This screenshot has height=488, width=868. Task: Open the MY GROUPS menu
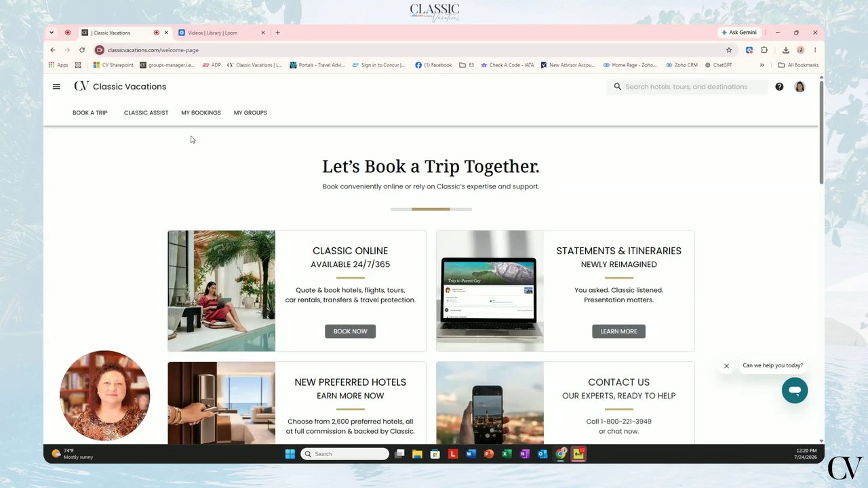click(x=250, y=113)
